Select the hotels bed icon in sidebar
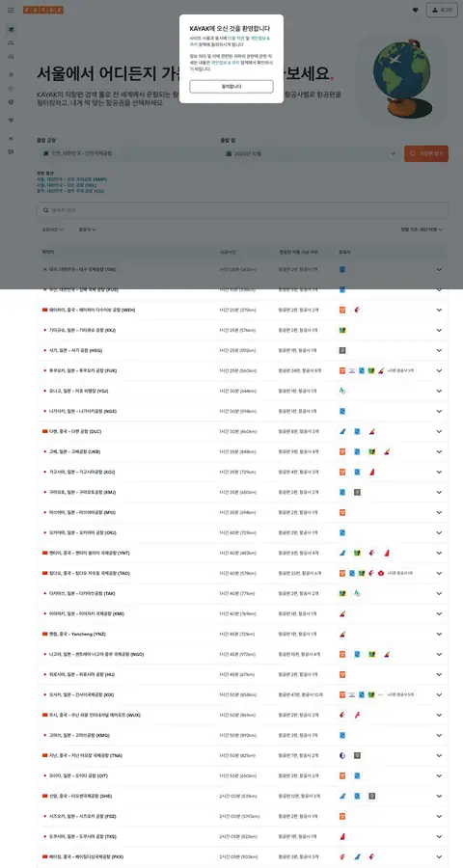The width and height of the screenshot is (463, 868). [x=11, y=43]
